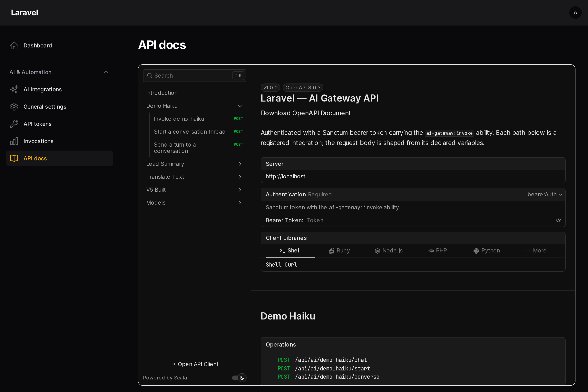The image size is (588, 392).
Task: Open API tokens page
Action: (60, 124)
